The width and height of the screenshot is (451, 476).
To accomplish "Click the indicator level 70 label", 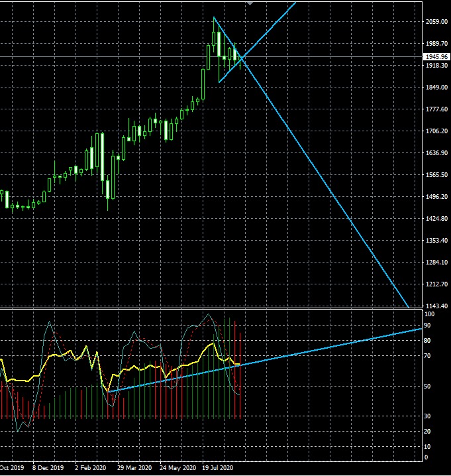I will tap(427, 356).
